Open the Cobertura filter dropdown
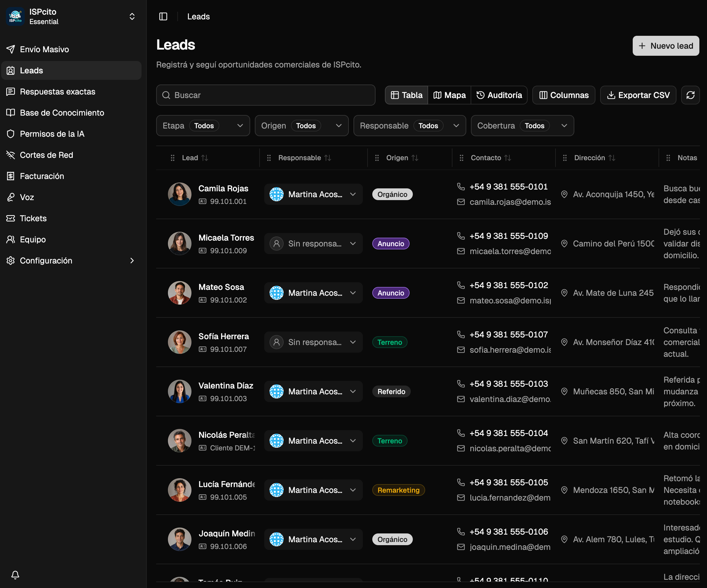Image resolution: width=707 pixels, height=588 pixels. pos(523,126)
